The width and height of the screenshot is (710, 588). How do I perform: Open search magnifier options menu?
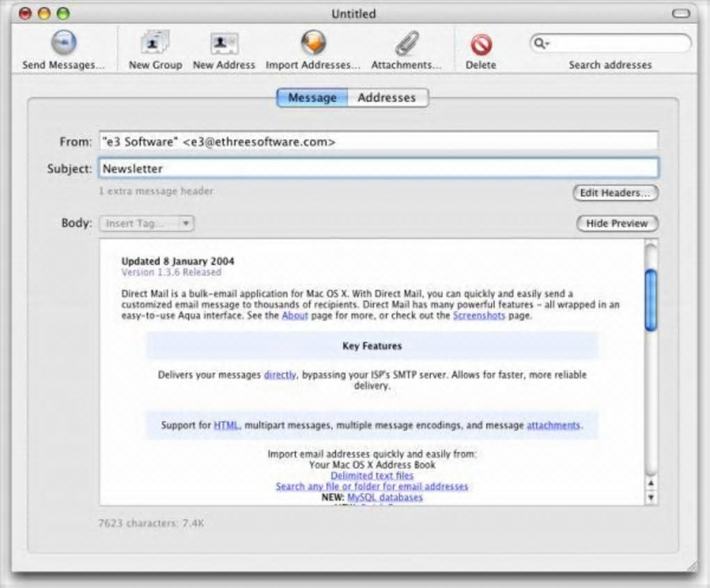point(541,43)
